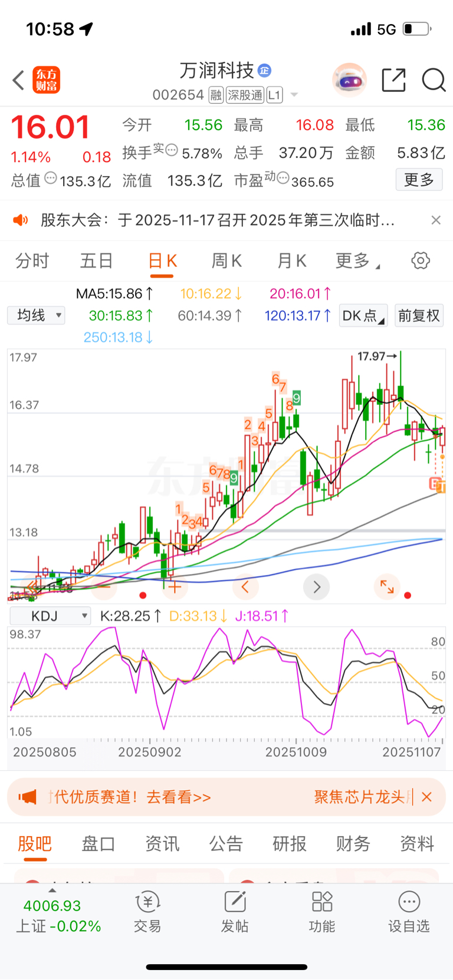Image resolution: width=453 pixels, height=980 pixels.
Task: Switch to 分时 chart tab
Action: [x=32, y=260]
